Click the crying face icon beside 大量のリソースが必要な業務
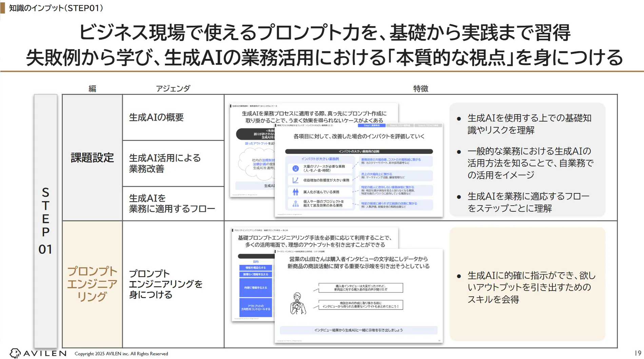 pos(296,168)
